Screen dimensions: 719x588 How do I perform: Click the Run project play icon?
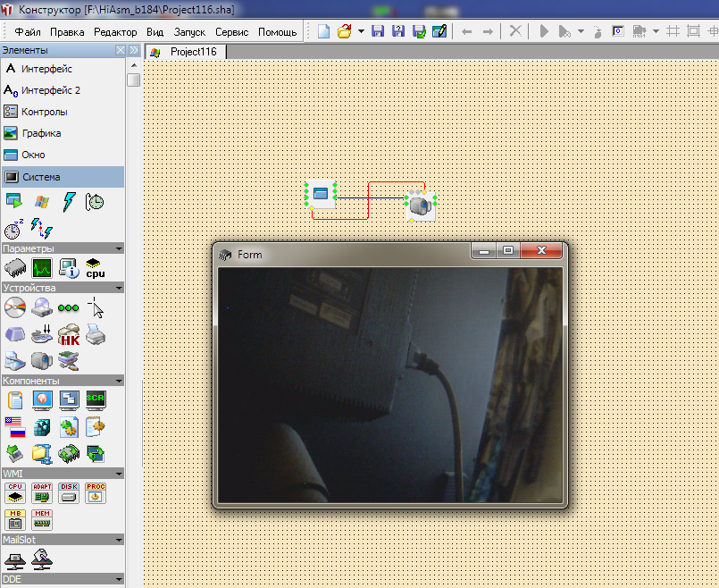coord(544,31)
